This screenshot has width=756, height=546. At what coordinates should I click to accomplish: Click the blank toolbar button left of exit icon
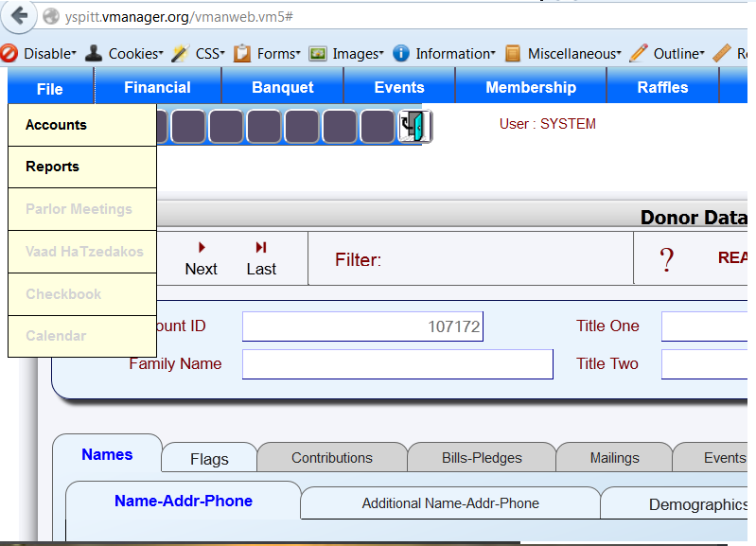(x=378, y=126)
